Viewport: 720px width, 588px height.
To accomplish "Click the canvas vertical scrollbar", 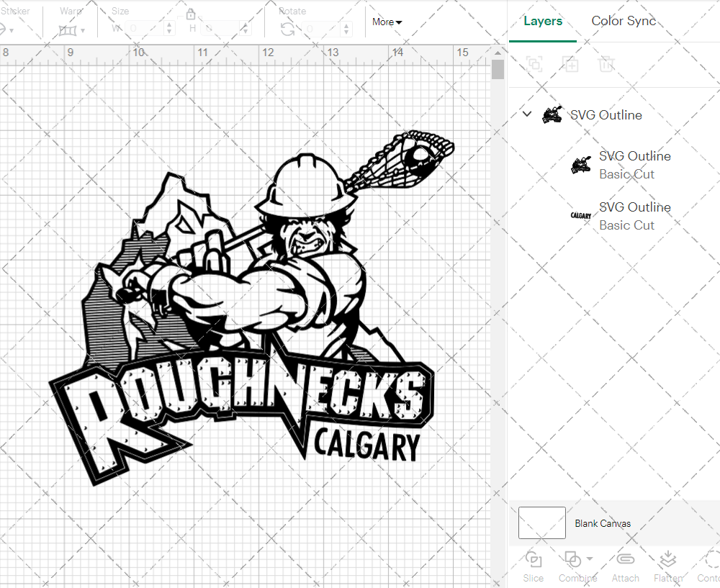I will [x=497, y=68].
